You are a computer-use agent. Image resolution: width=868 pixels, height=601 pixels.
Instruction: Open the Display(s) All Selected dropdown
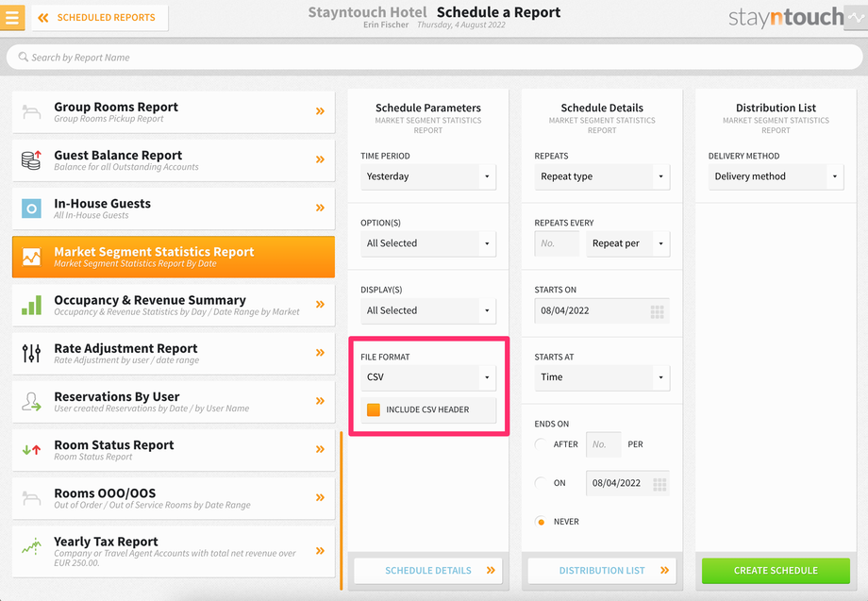(428, 310)
